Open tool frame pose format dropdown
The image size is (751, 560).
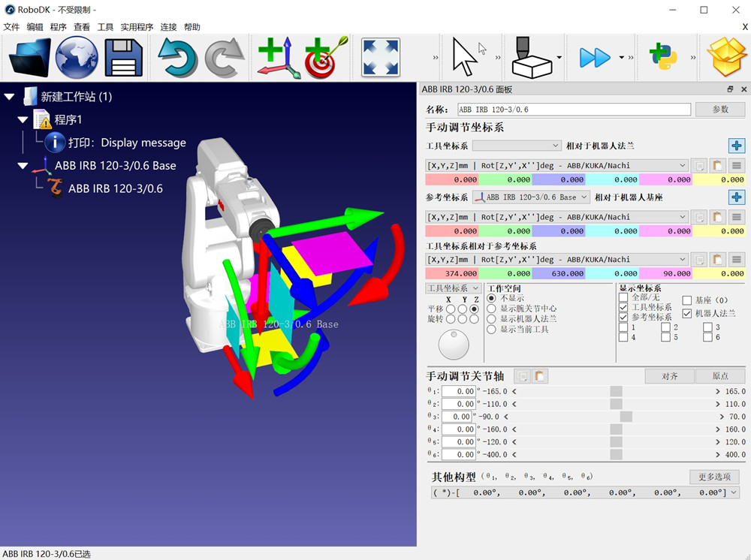tap(556, 166)
